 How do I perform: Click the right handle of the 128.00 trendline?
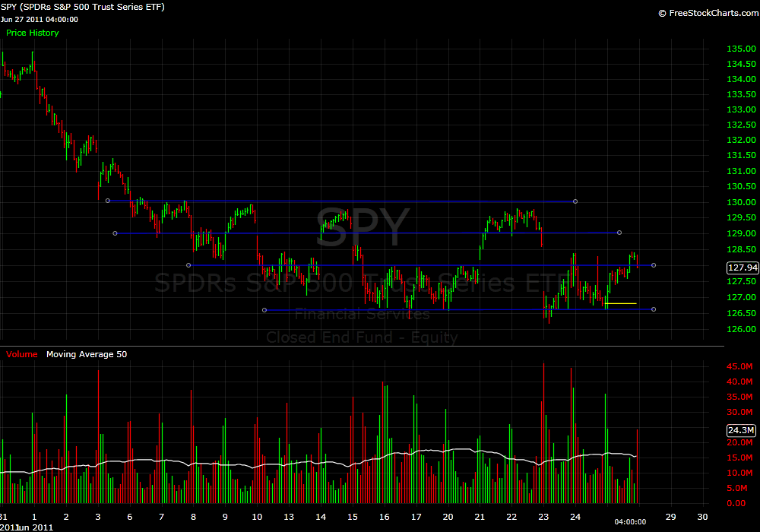pos(654,265)
